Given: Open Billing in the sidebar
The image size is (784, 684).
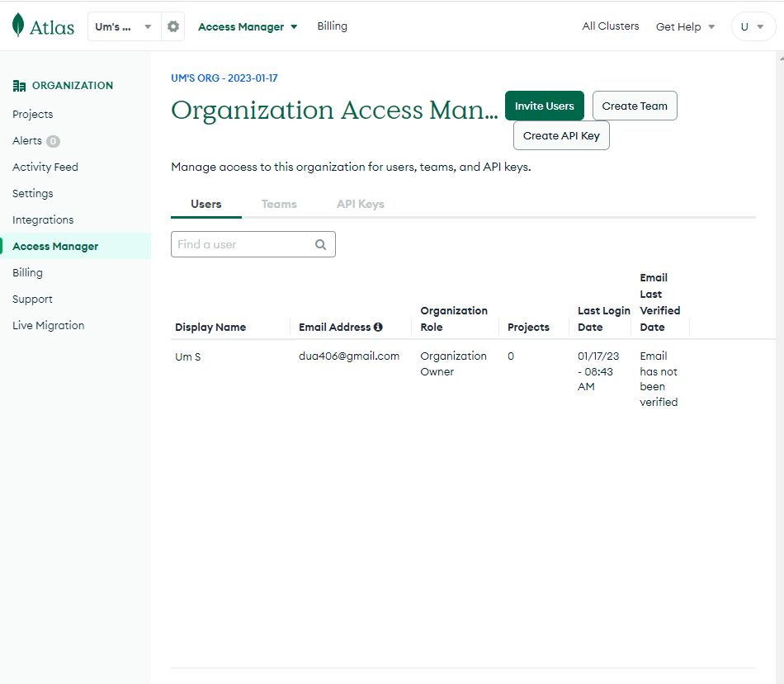Looking at the screenshot, I should [27, 272].
